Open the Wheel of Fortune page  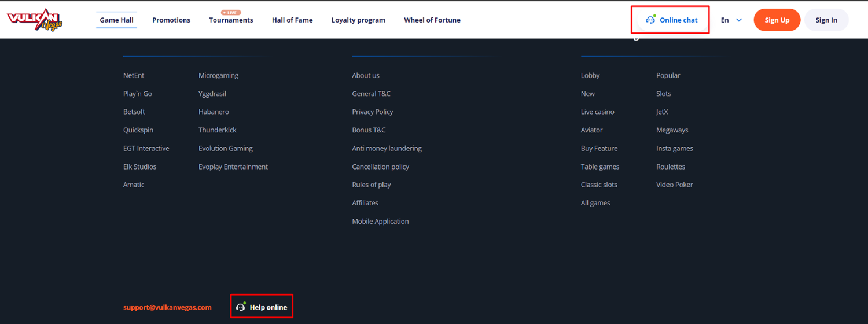432,20
